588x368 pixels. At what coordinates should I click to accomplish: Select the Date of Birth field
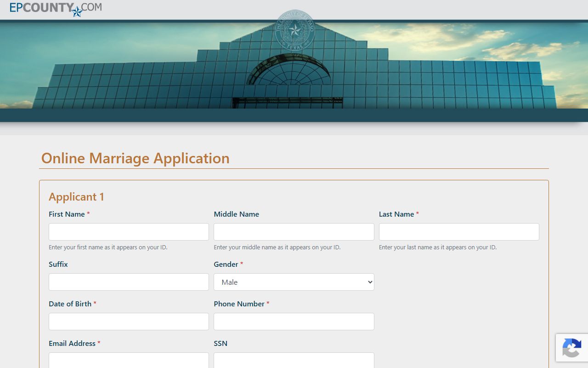(129, 322)
